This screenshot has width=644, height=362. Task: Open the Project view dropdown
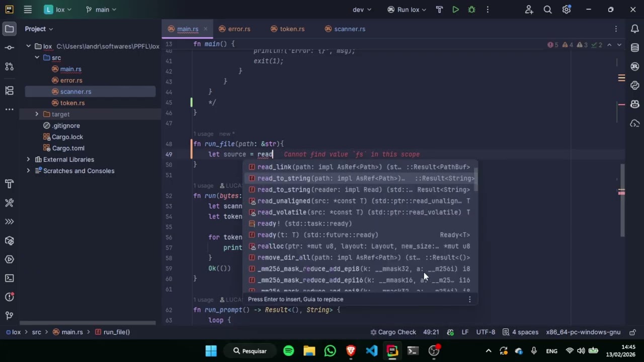point(39,29)
